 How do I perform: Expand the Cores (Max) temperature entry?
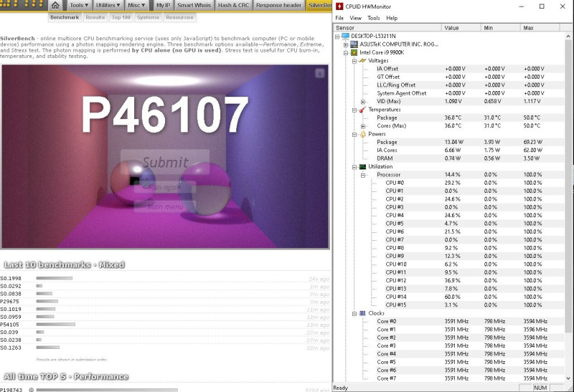(363, 126)
